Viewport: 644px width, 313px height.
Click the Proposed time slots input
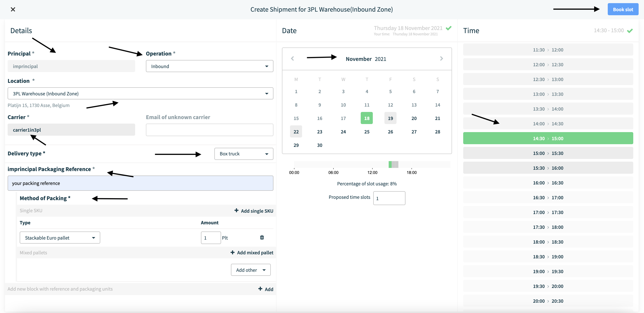coord(389,198)
